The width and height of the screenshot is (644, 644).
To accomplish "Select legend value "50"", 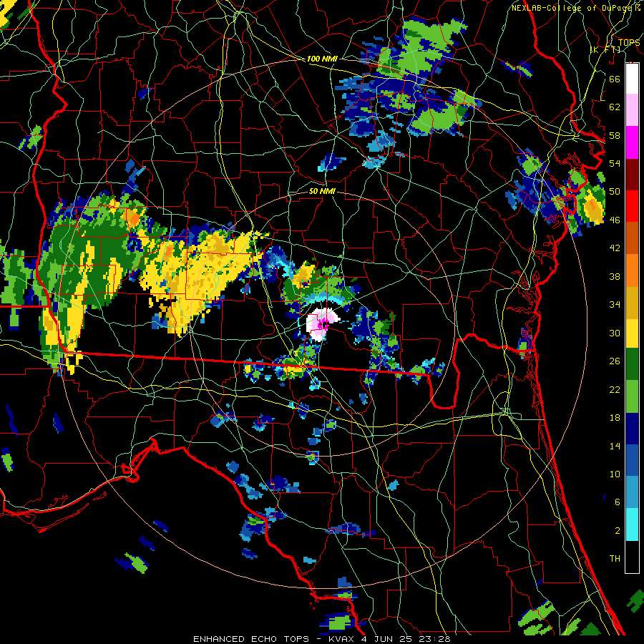I will [615, 192].
